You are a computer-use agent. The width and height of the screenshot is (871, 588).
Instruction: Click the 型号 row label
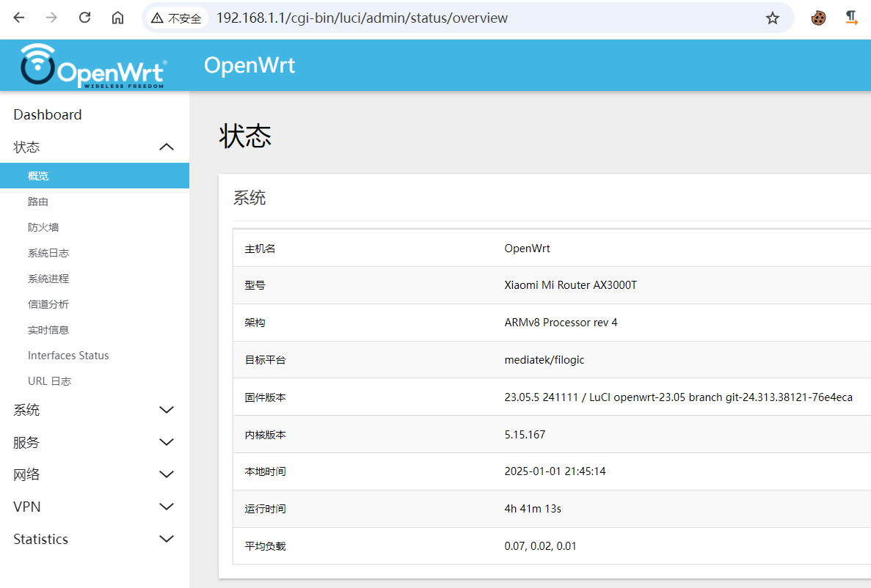pos(255,285)
